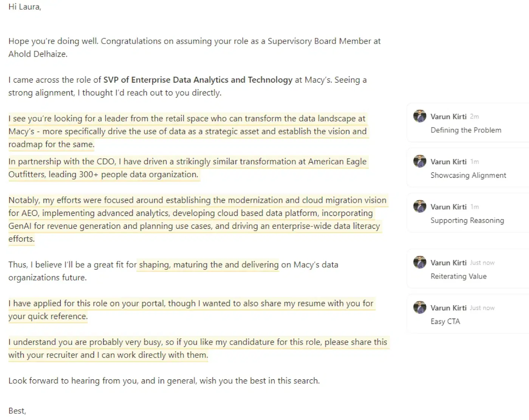Click avatar on Reiterating Value comment

coord(419,262)
